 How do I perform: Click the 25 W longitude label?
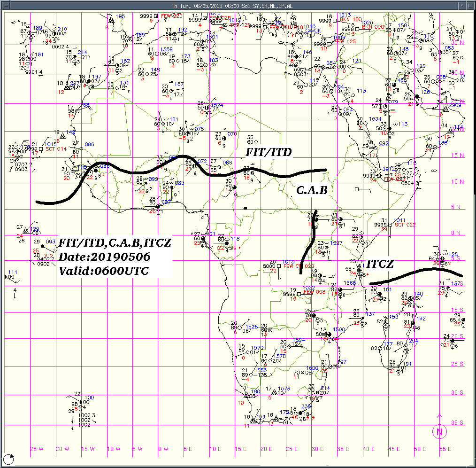pos(36,449)
